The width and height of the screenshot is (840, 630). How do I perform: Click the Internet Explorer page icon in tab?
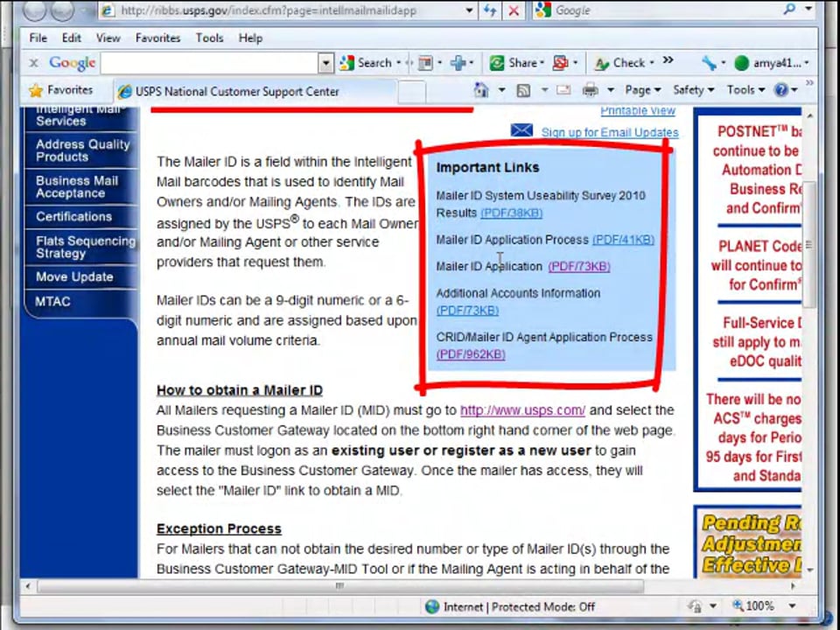(x=124, y=92)
